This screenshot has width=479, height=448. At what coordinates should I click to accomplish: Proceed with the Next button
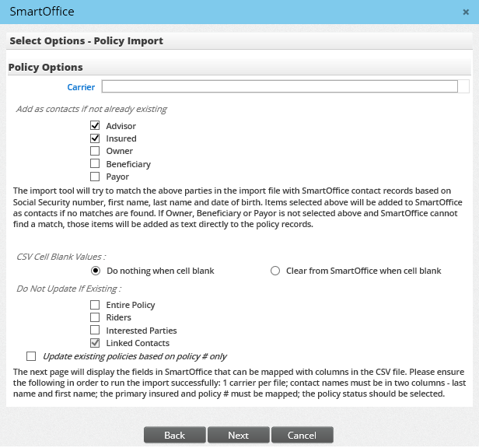click(238, 435)
